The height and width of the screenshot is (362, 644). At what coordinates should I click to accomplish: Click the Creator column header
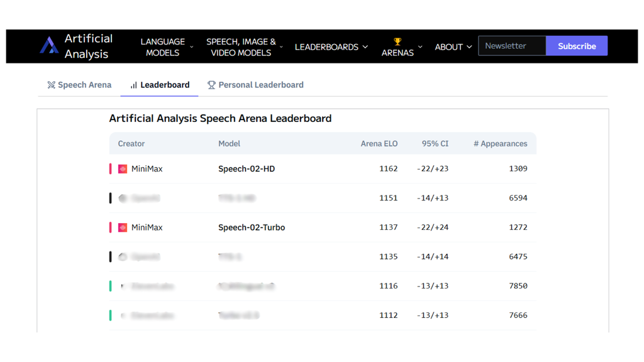coord(131,144)
